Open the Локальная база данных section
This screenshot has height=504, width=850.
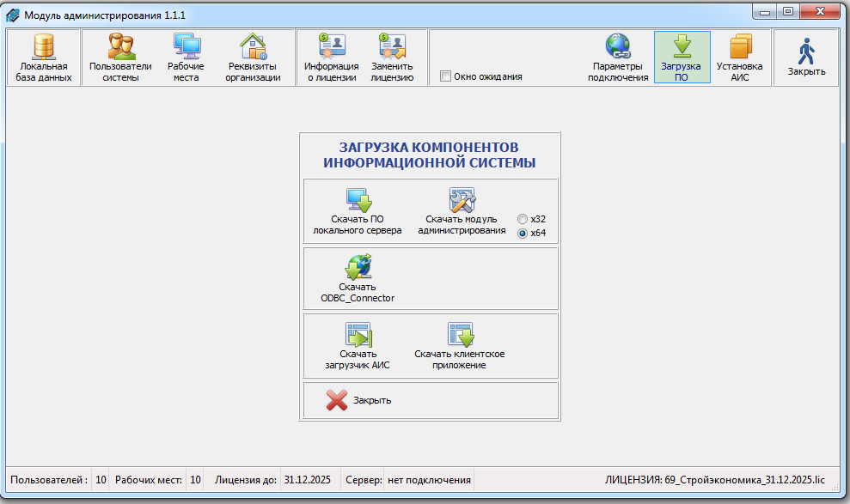pyautogui.click(x=43, y=58)
